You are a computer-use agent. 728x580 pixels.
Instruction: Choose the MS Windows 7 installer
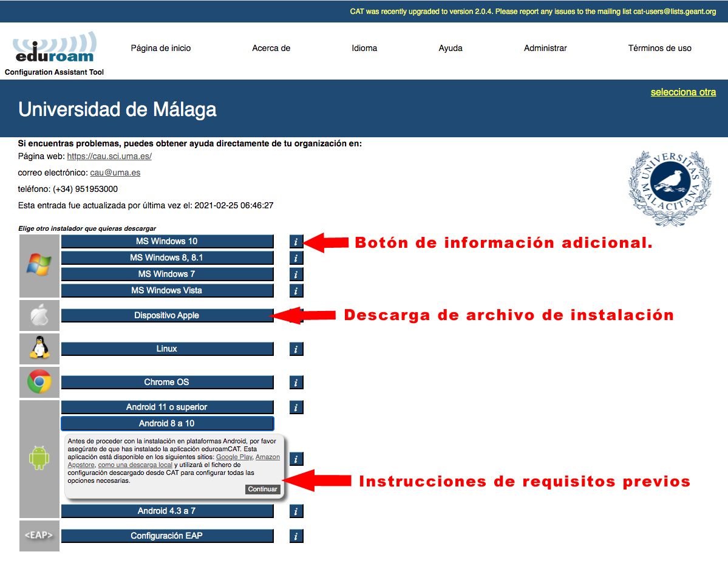(x=167, y=274)
